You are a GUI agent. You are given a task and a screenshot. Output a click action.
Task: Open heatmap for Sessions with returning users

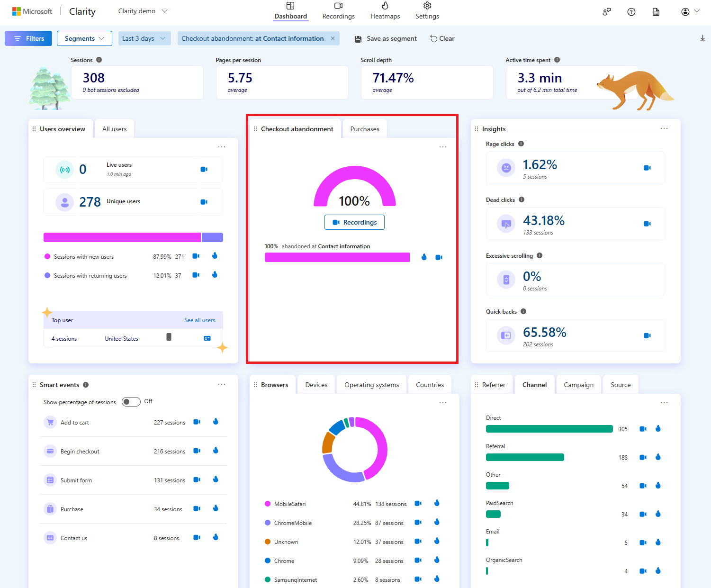[215, 274]
